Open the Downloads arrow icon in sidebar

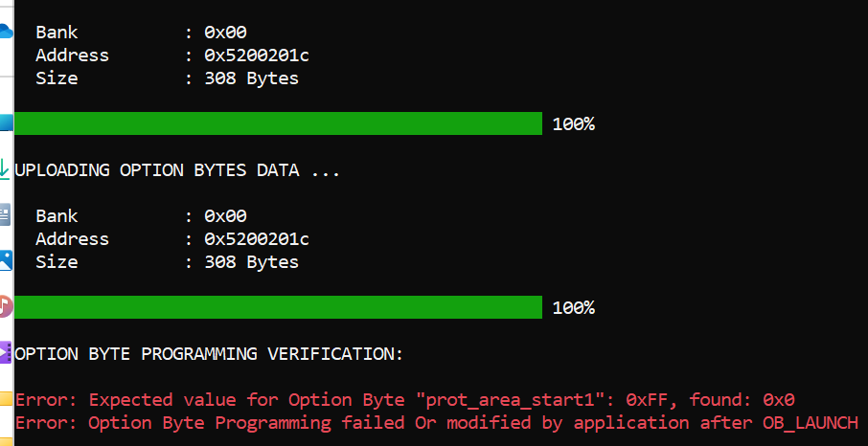5,167
